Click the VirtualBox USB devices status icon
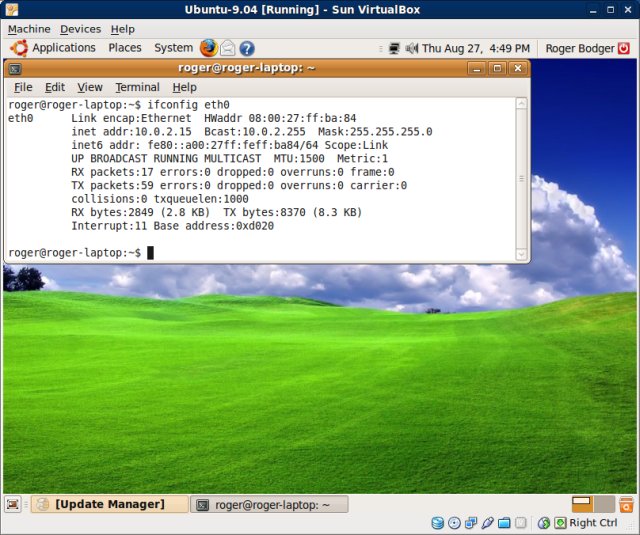640x535 pixels. (x=487, y=523)
